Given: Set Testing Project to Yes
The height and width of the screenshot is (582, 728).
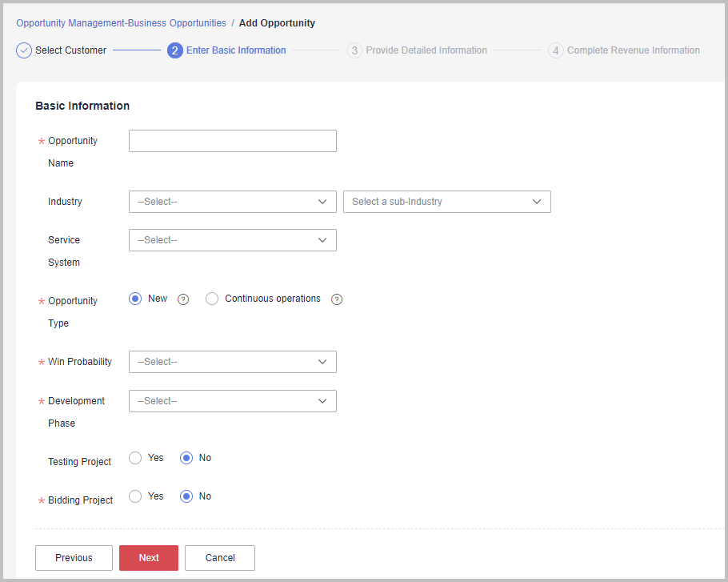Looking at the screenshot, I should tap(135, 458).
